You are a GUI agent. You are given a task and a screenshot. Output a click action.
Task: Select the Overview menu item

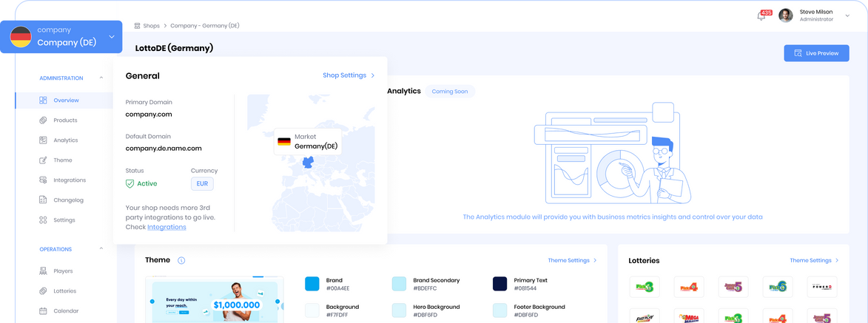tap(65, 101)
